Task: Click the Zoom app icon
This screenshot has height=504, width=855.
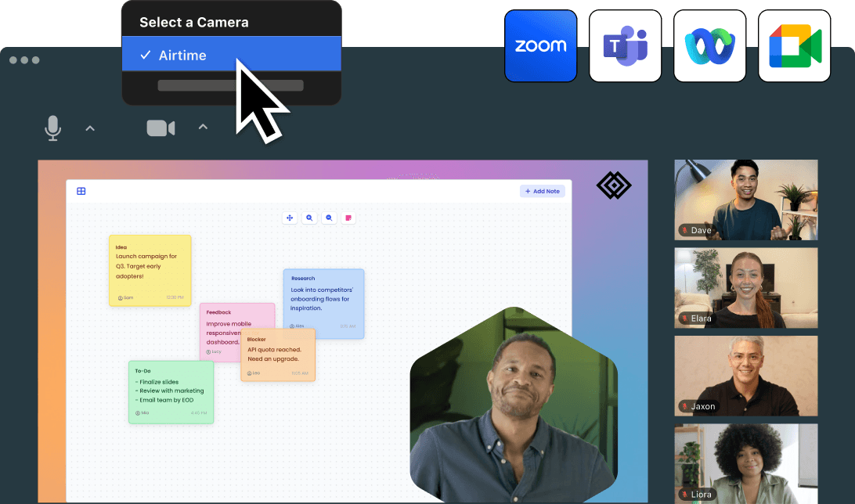Action: point(540,45)
